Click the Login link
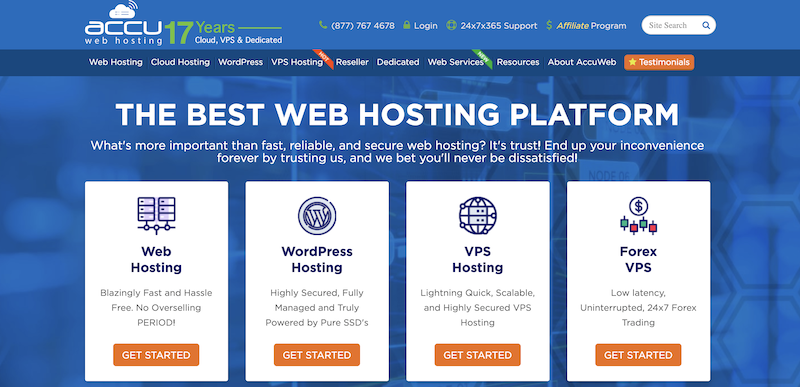This screenshot has height=387, width=800. tap(426, 25)
